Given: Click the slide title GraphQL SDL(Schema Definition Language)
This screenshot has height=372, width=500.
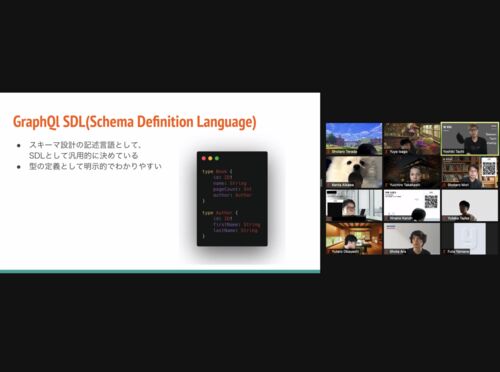Looking at the screenshot, I should click(x=135, y=122).
